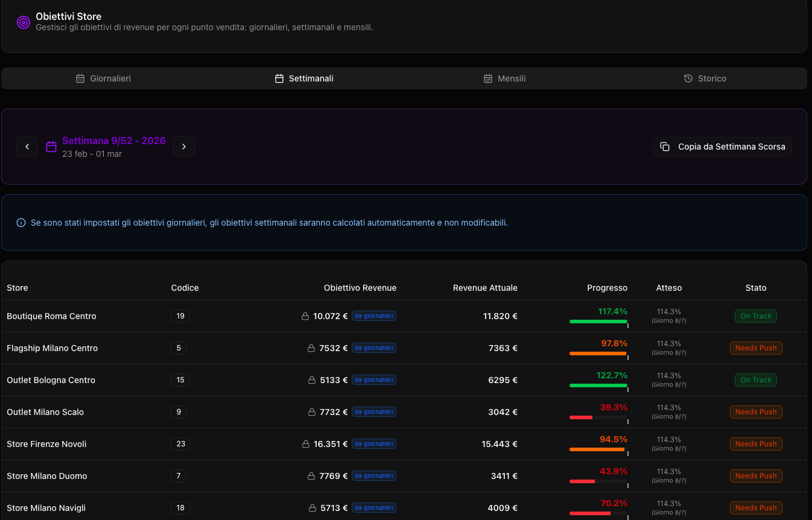The image size is (812, 520).
Task: Click the lock icon for Outlet Milano Scalo
Action: (311, 412)
